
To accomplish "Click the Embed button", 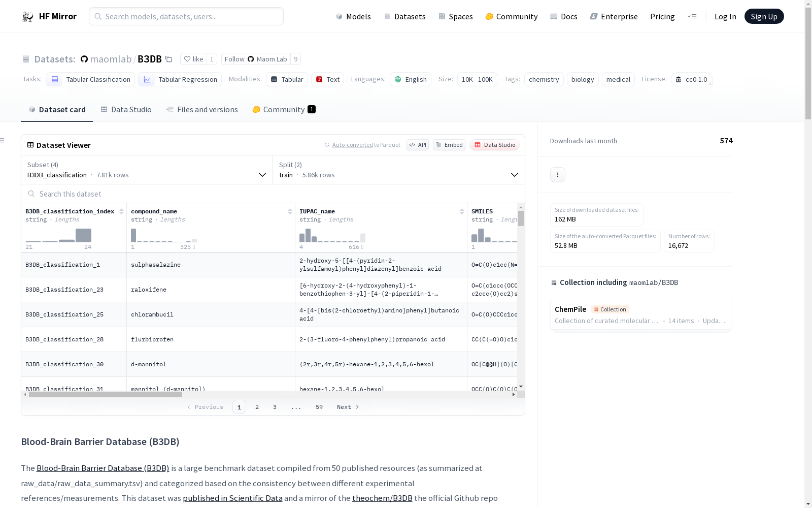I will coord(449,145).
